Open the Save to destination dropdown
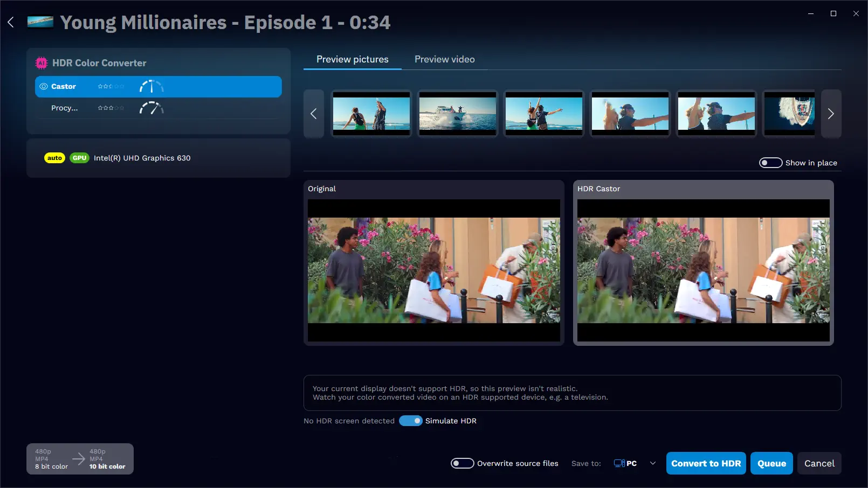The width and height of the screenshot is (868, 488). point(653,463)
